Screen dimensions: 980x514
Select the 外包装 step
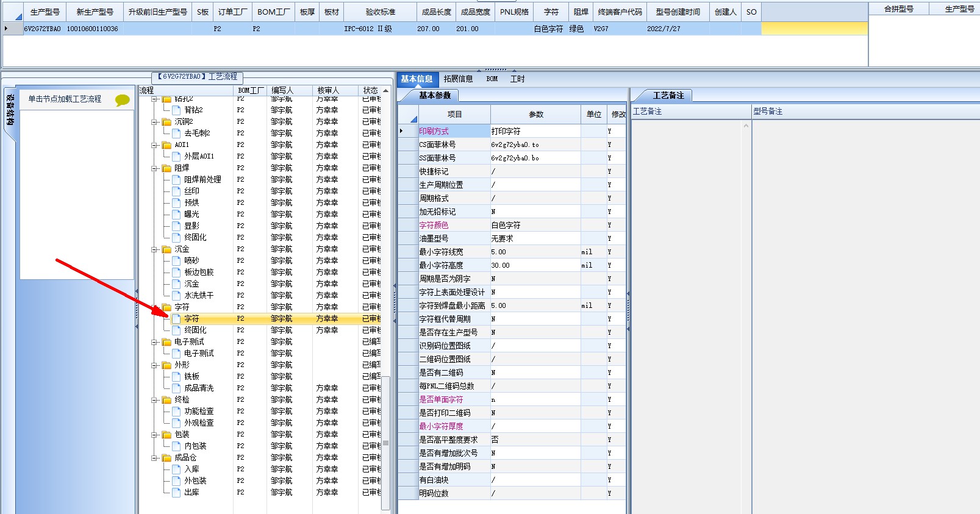195,481
